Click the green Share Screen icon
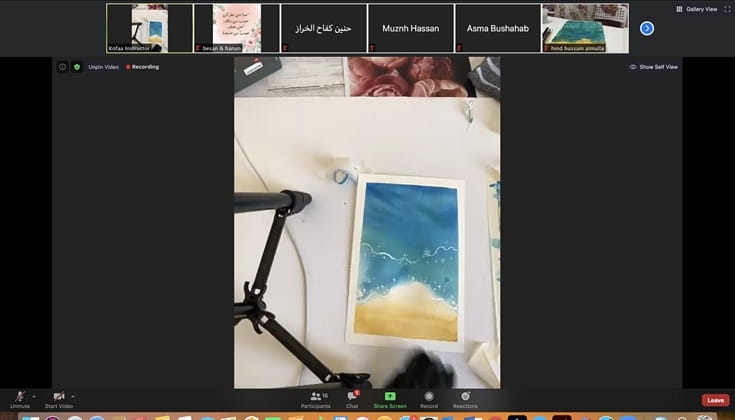 coord(390,397)
